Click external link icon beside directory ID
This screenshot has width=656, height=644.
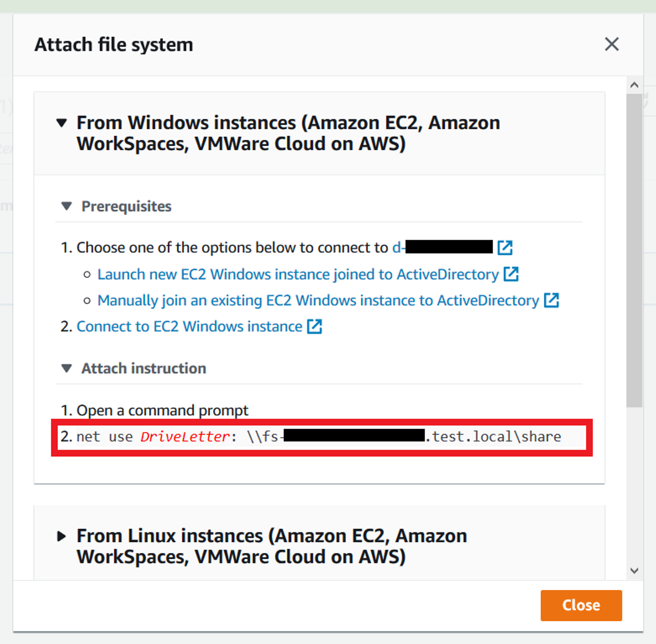(505, 248)
